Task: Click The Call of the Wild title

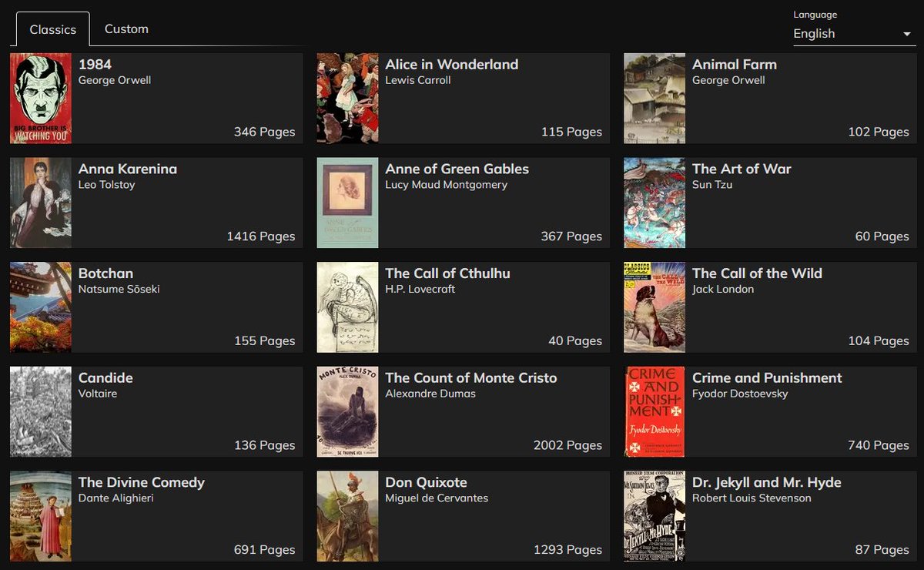Action: (x=757, y=273)
